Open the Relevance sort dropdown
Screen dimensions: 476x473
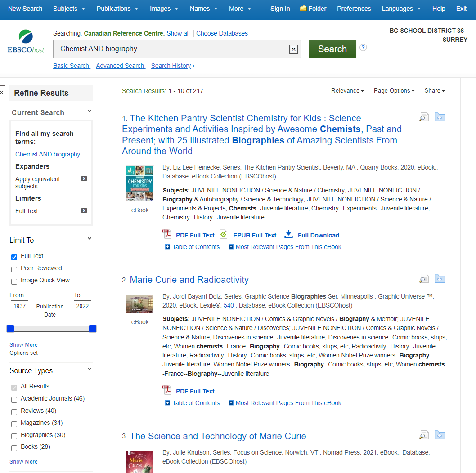tap(347, 90)
